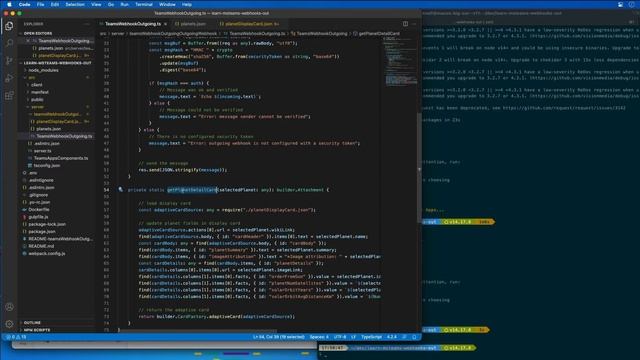Open planets.json in the file tree
Viewport: 640px width, 360px height.
coord(49,129)
